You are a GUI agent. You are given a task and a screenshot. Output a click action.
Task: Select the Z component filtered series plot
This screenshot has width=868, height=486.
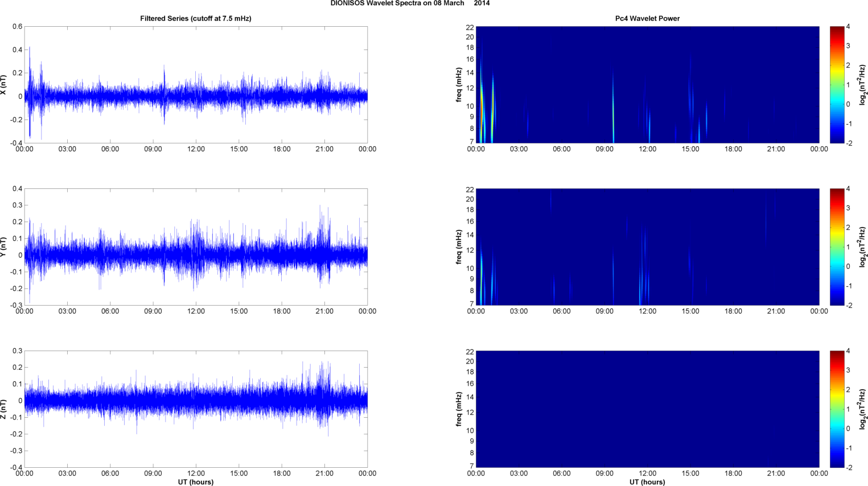pyautogui.click(x=196, y=409)
